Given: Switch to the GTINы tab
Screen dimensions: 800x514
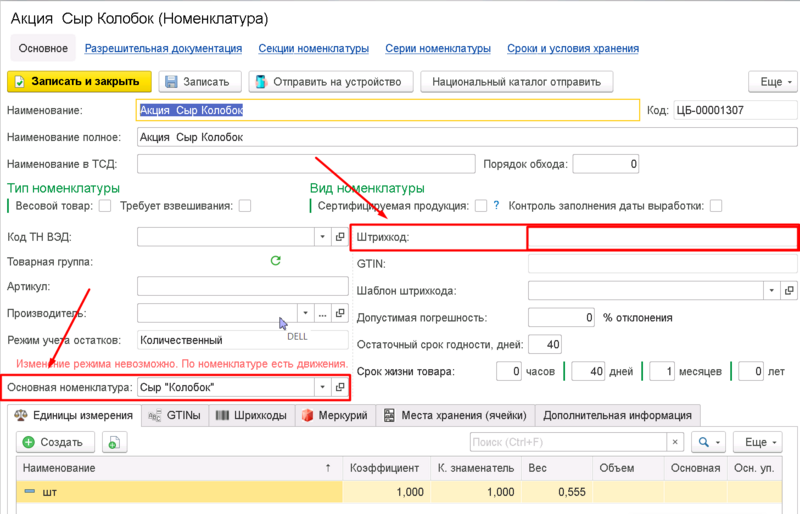Looking at the screenshot, I should coord(175,415).
